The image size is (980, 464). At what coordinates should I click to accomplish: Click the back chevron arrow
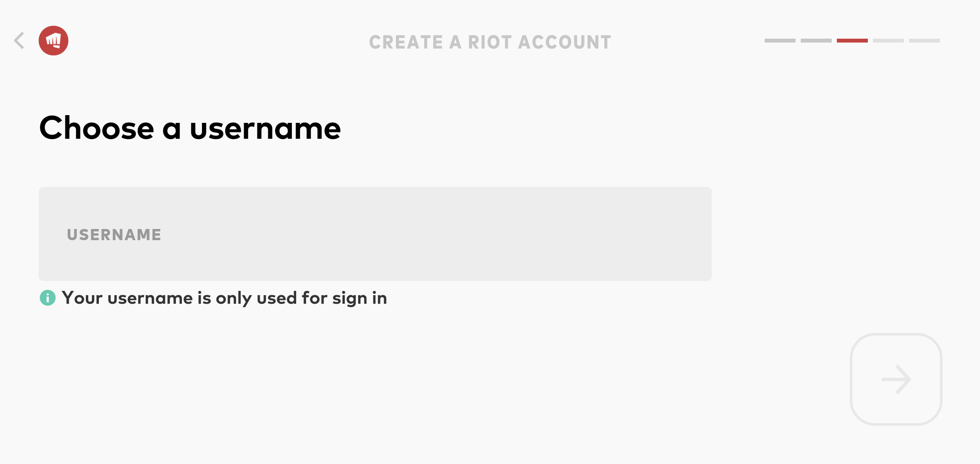[x=19, y=41]
